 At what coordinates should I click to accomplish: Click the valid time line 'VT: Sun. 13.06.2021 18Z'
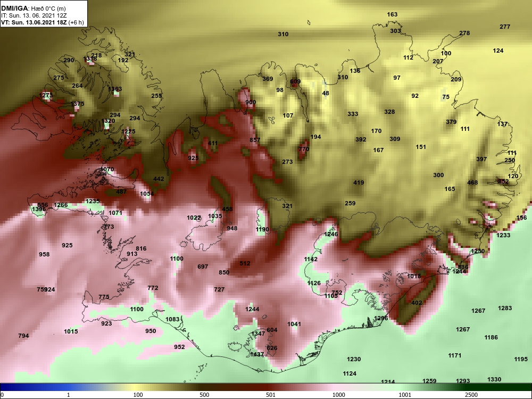click(x=34, y=22)
